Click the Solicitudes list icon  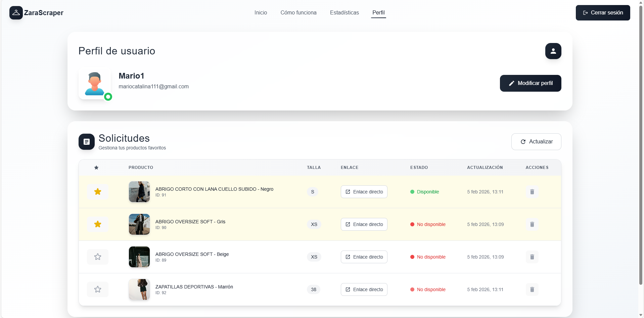pyautogui.click(x=87, y=142)
